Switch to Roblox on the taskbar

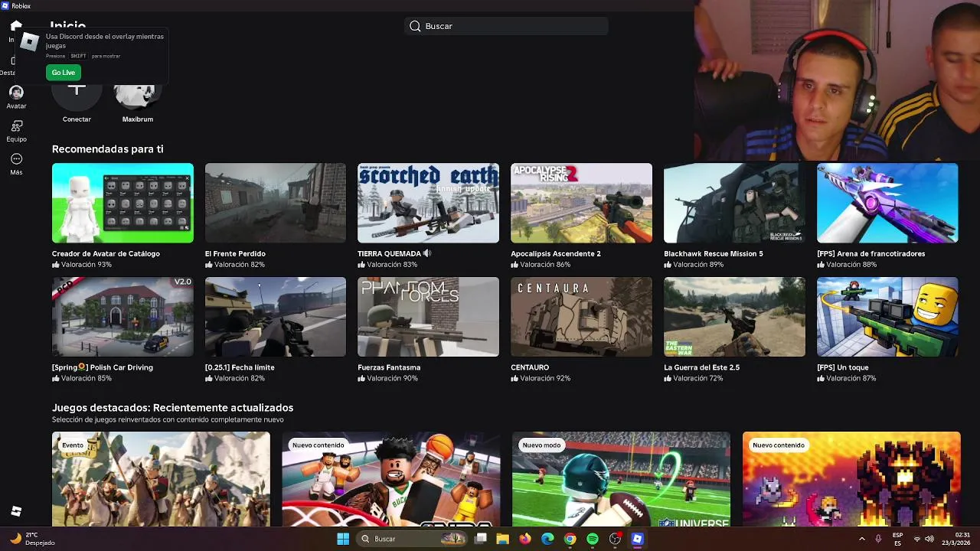637,539
